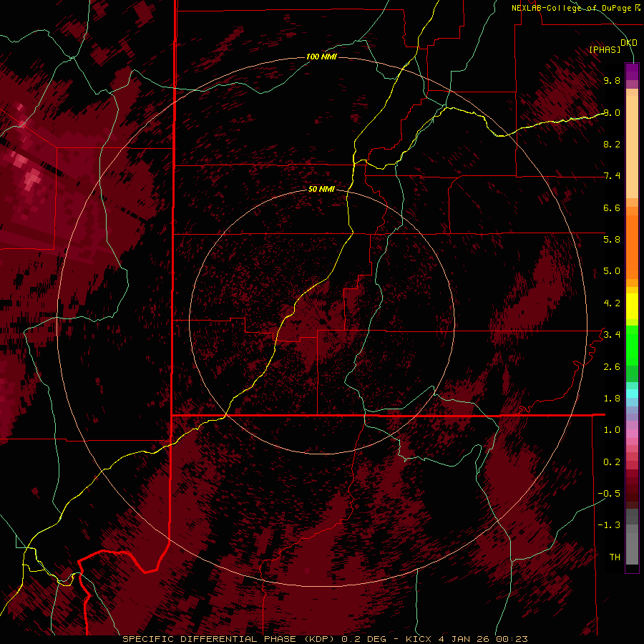Click the DKD unit label above legend
644x644 pixels.
click(x=629, y=43)
